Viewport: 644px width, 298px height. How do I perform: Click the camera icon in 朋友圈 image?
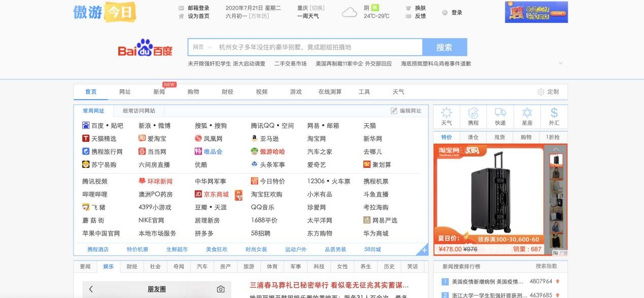(220, 289)
